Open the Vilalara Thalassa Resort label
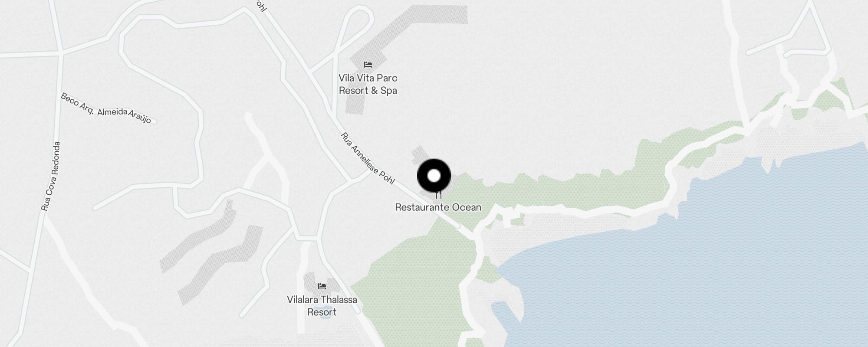The height and width of the screenshot is (347, 868). click(322, 306)
